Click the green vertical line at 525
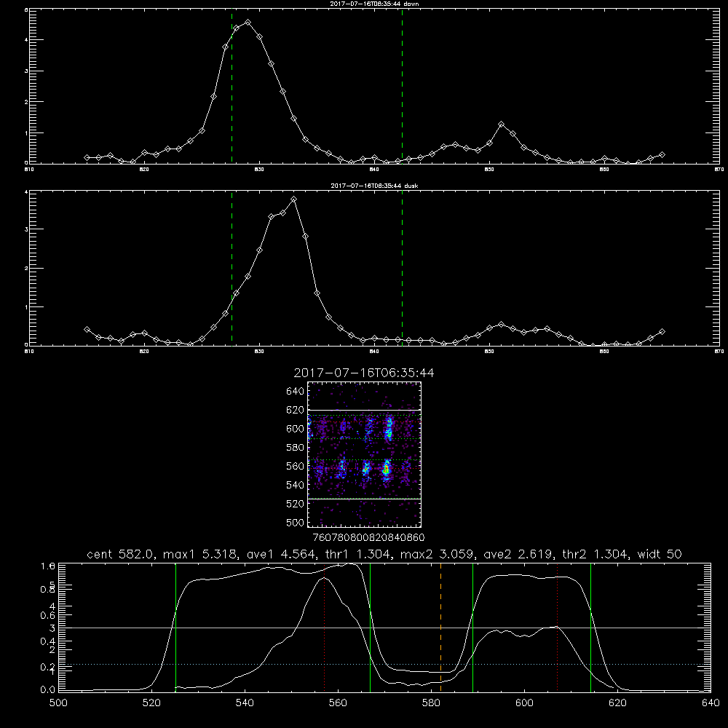 (x=175, y=627)
